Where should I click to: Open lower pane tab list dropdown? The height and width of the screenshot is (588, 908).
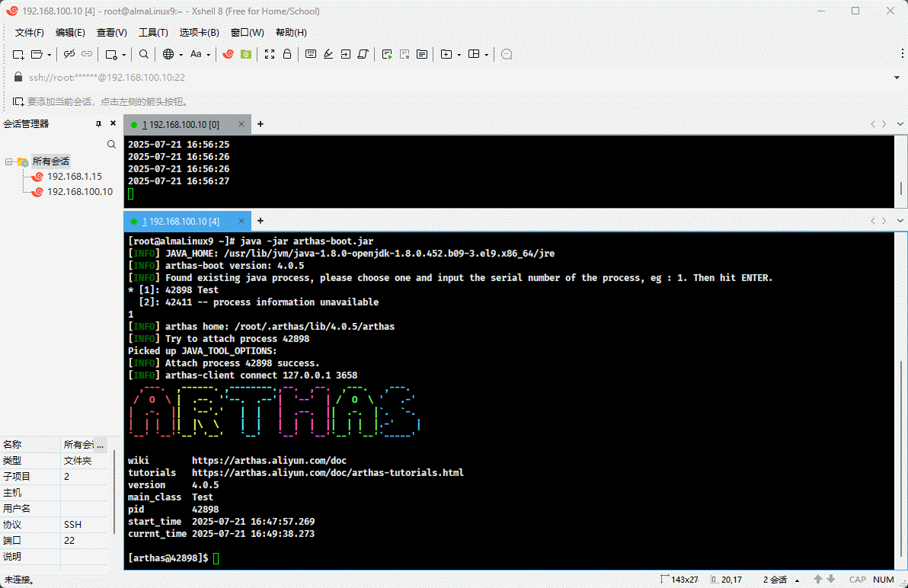pos(900,221)
